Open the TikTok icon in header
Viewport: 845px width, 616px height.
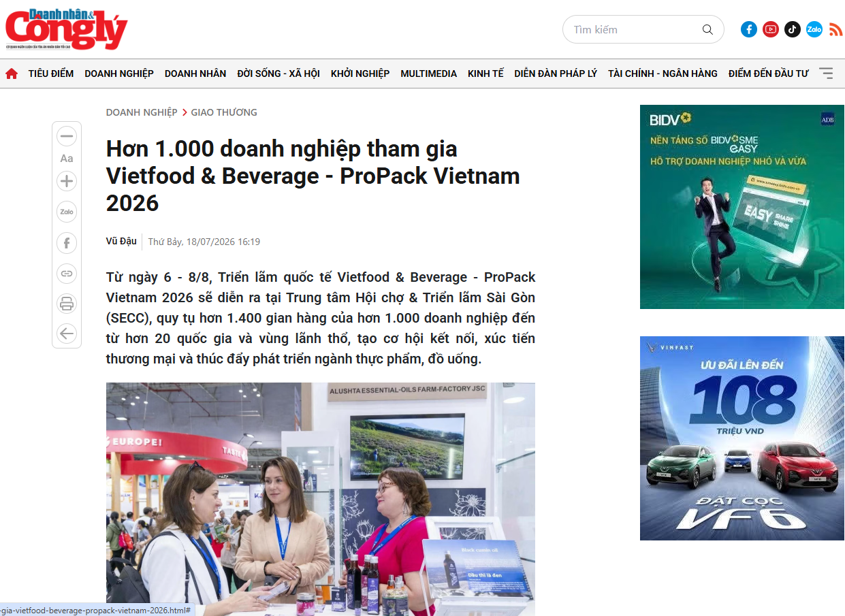pos(793,29)
